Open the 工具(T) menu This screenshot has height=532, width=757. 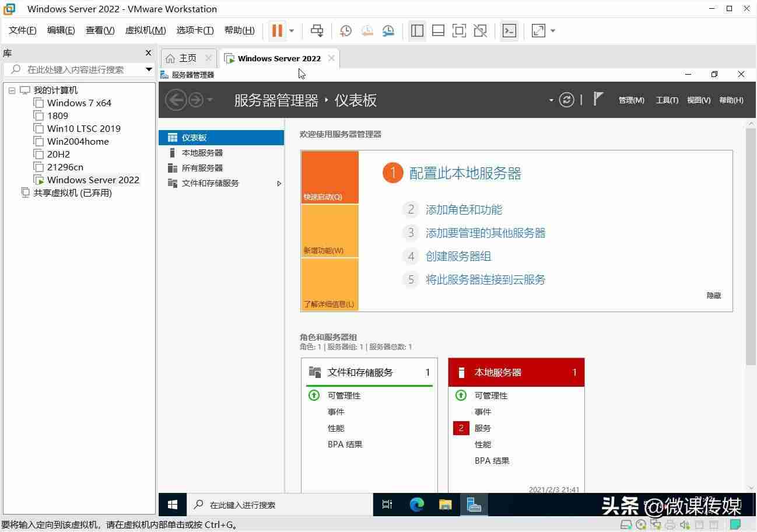[667, 100]
